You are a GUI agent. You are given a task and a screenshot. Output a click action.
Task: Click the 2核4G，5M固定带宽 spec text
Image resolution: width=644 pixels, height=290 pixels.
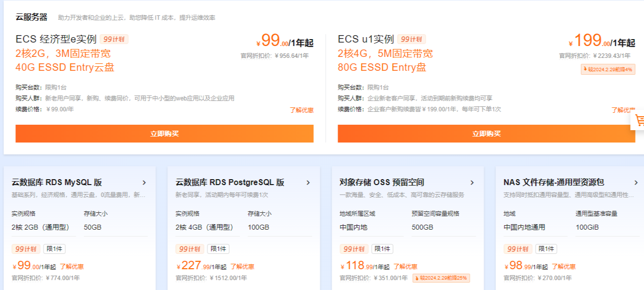click(385, 53)
